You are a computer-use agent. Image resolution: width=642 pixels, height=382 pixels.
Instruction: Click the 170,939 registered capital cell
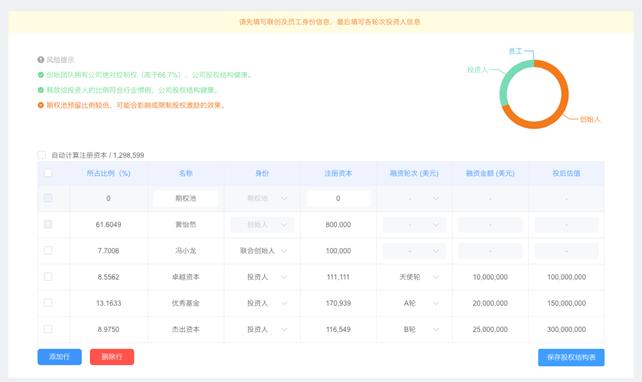[x=338, y=303]
